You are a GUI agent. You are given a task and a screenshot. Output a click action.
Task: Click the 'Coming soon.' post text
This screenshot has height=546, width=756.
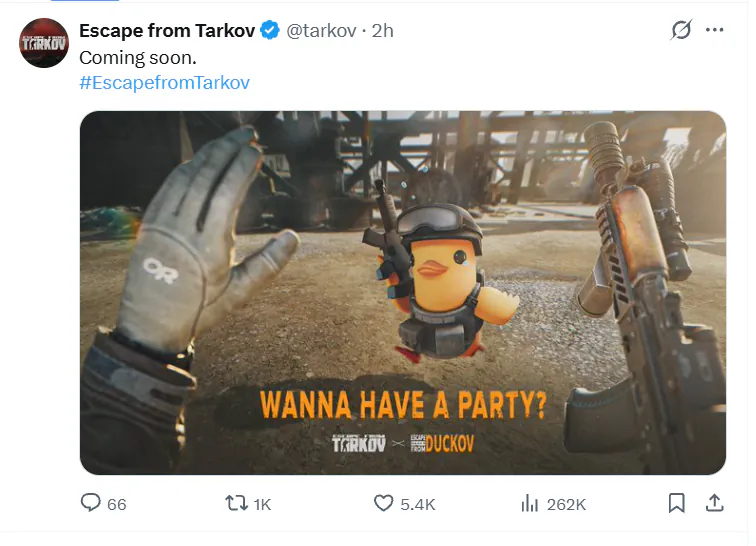(138, 57)
